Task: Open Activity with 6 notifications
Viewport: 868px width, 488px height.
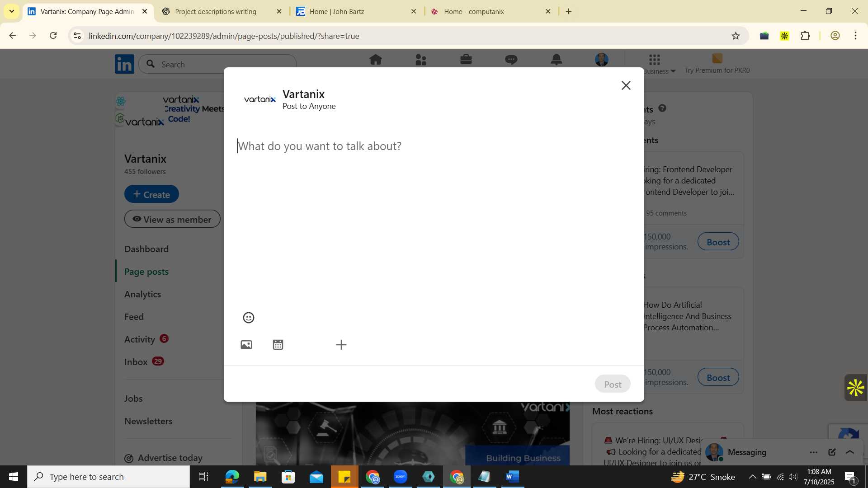Action: tap(146, 339)
